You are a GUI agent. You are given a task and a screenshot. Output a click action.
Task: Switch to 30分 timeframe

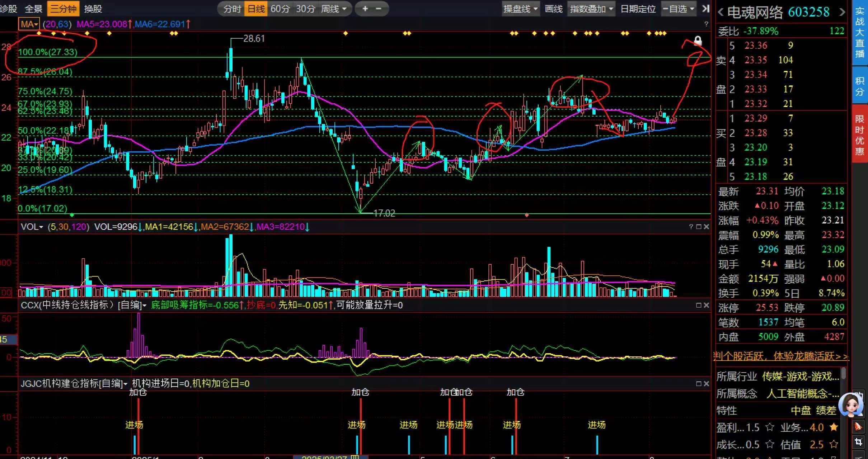[x=305, y=9]
